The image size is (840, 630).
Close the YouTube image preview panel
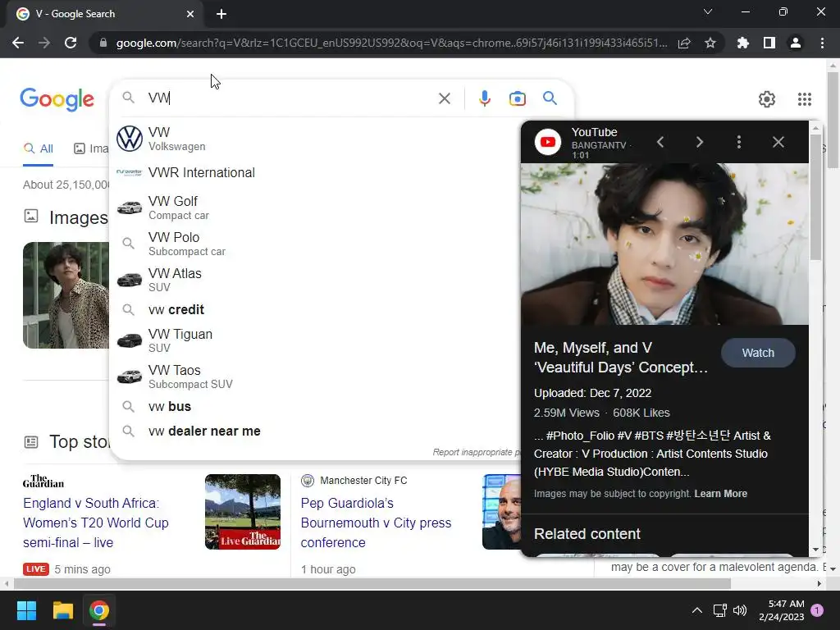778,142
